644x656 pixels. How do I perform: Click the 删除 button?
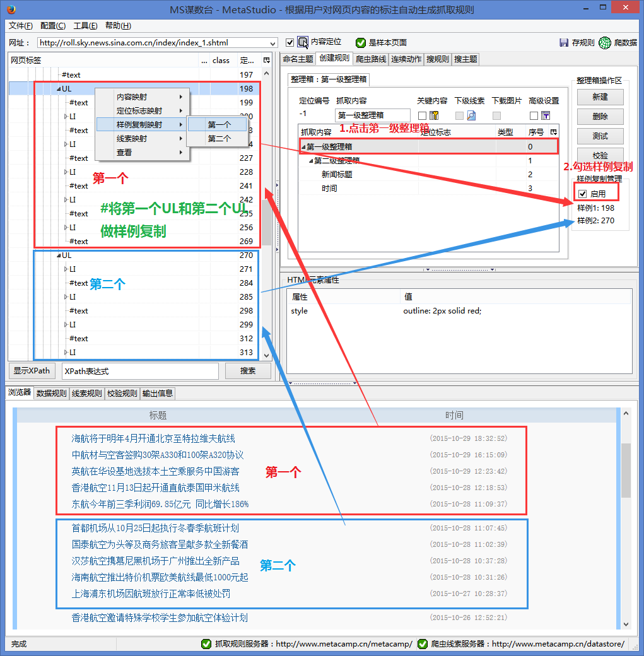coord(600,117)
